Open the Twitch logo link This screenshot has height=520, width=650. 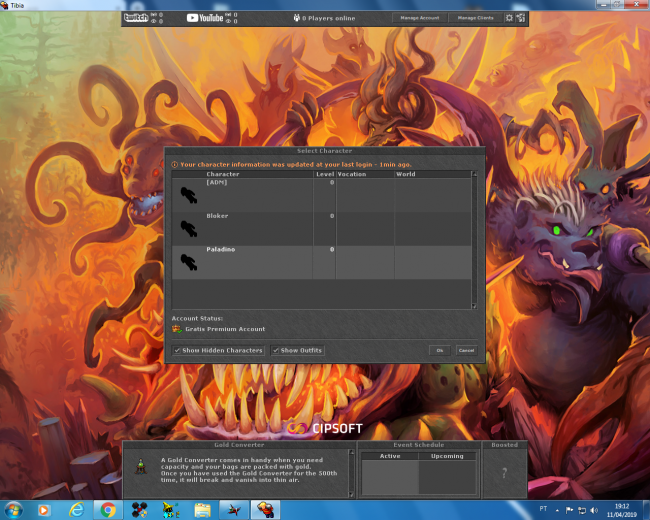click(x=136, y=18)
